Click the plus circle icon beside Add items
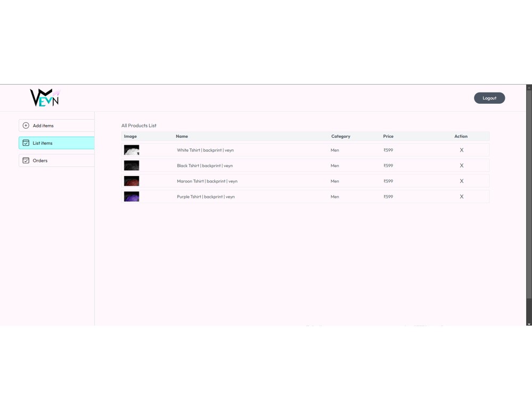Viewport: 532px width, 399px height. 26,126
